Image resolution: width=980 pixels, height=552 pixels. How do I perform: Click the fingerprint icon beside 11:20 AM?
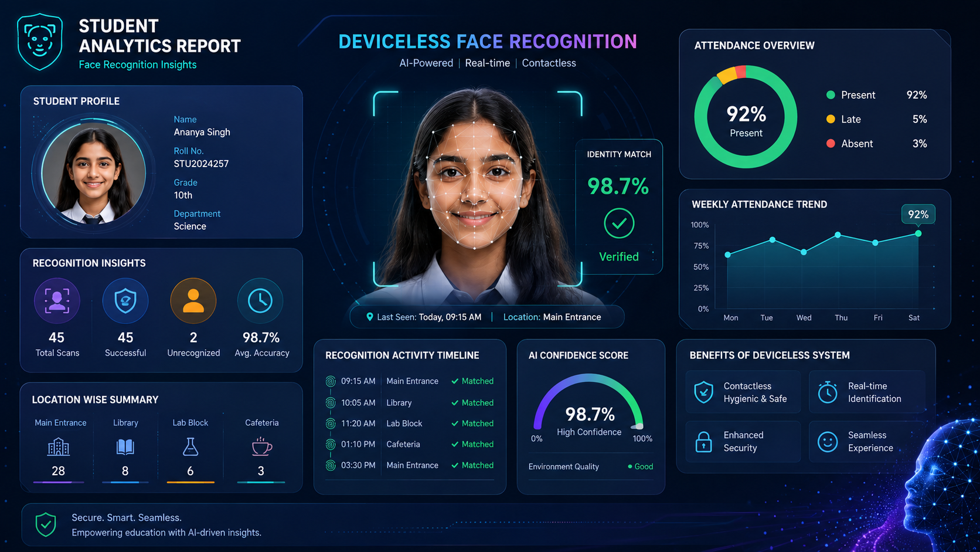pyautogui.click(x=331, y=424)
